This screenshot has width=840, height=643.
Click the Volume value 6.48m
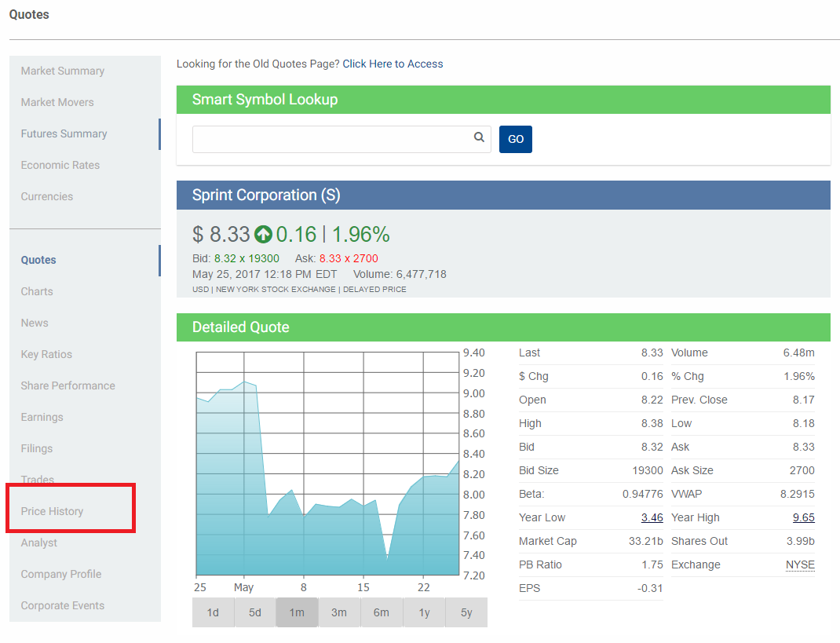tap(798, 353)
